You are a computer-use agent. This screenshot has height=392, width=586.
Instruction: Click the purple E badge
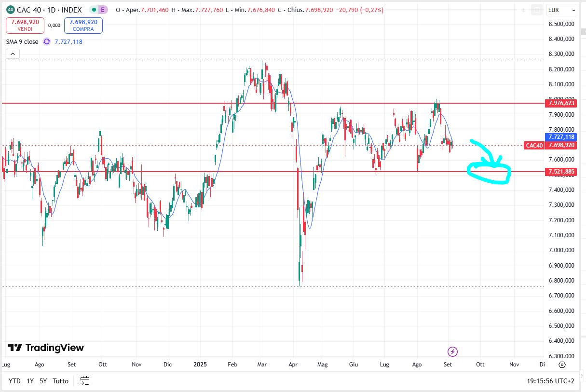(102, 10)
